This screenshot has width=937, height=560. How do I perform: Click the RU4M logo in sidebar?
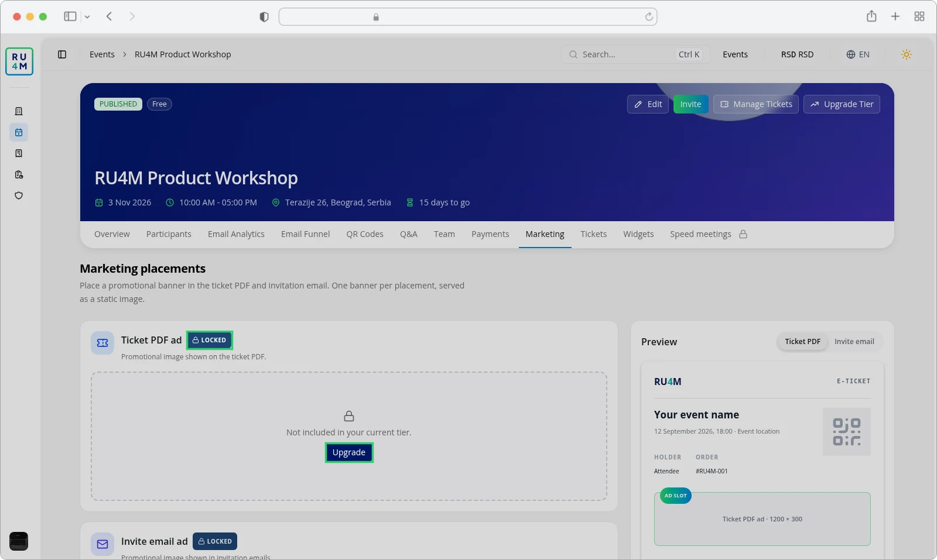point(19,61)
